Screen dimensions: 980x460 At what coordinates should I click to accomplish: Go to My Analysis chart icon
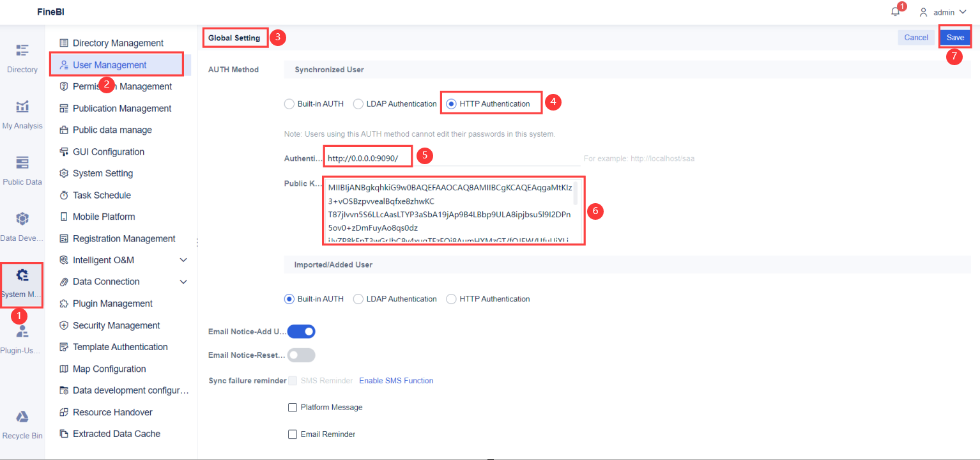click(x=22, y=107)
